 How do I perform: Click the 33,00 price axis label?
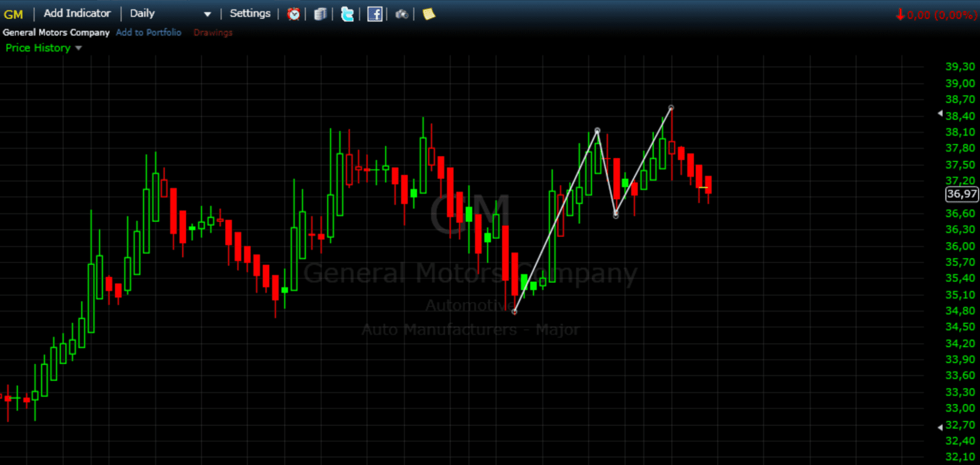960,408
